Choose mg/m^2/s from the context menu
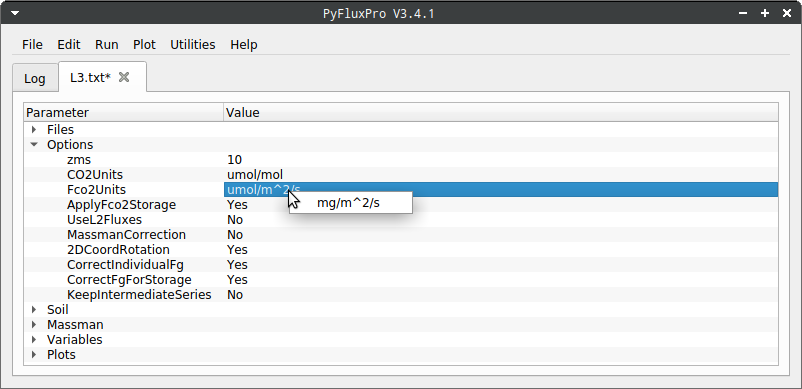The width and height of the screenshot is (802, 389). 351,203
